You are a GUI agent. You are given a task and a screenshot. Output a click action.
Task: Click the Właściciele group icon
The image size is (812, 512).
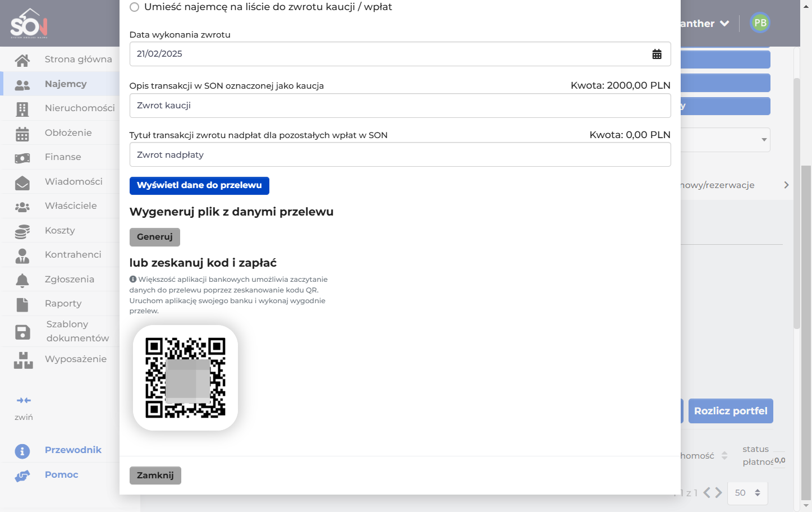pyautogui.click(x=22, y=207)
